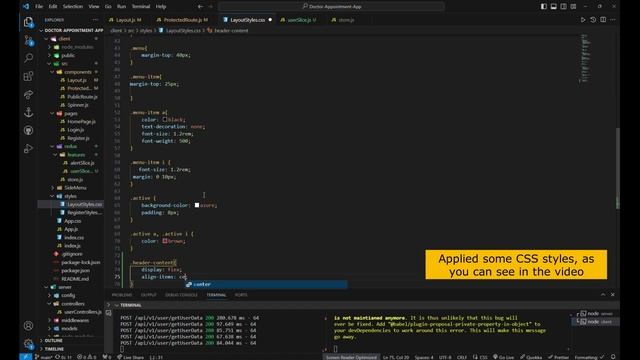
Task: Switch to the store.js editor tab
Action: 346,20
